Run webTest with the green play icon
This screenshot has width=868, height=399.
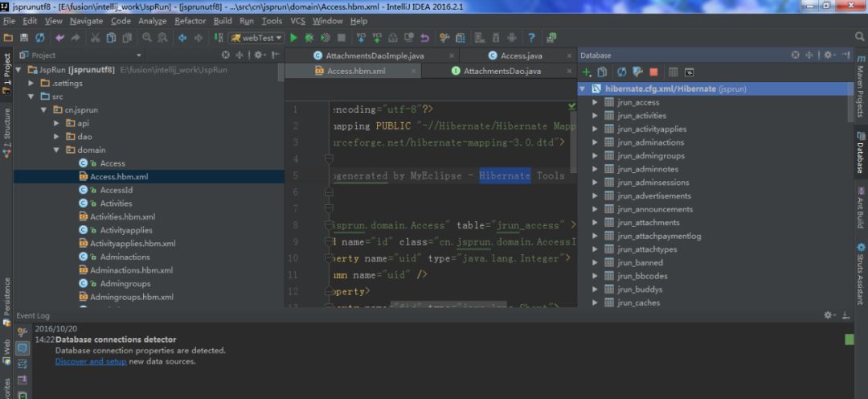[x=293, y=38]
